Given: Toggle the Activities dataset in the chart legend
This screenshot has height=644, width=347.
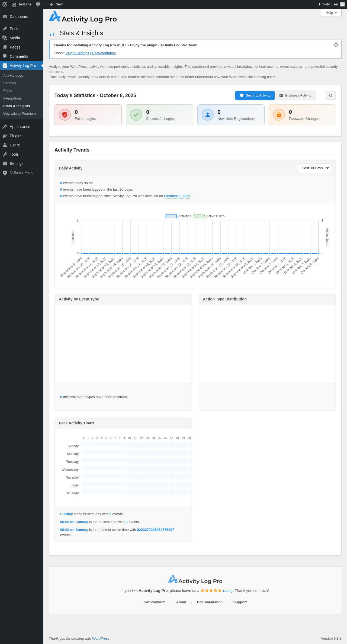Looking at the screenshot, I should click(171, 216).
